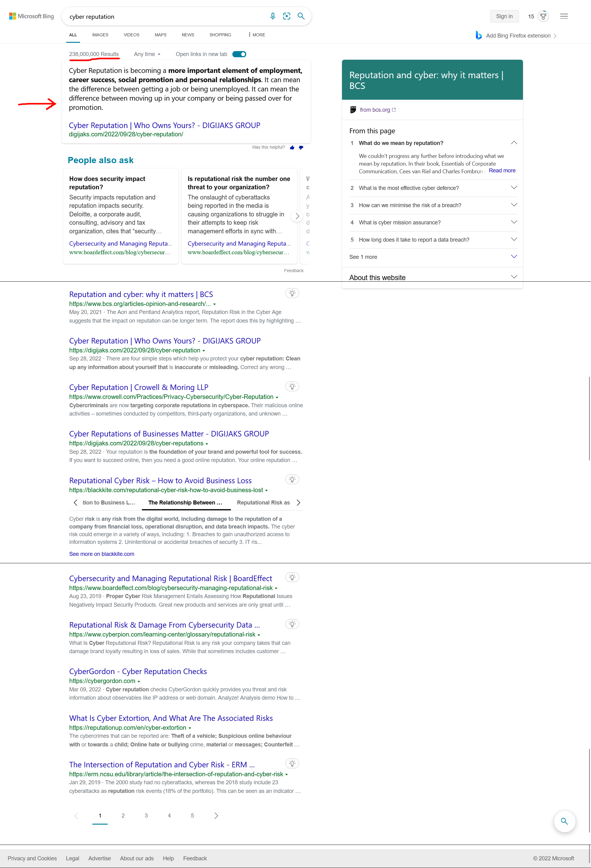Open CyberGordon - Cyber Reputation Checks link
Viewport: 591px width, 868px height.
138,671
